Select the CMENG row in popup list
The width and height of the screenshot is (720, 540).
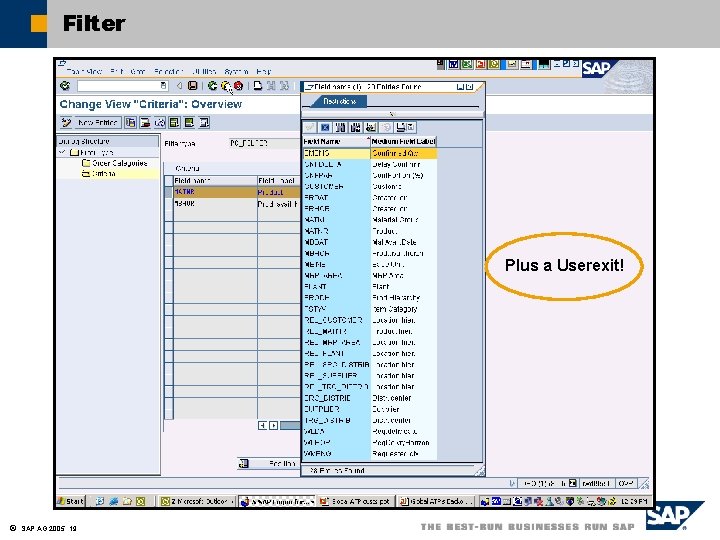click(370, 153)
